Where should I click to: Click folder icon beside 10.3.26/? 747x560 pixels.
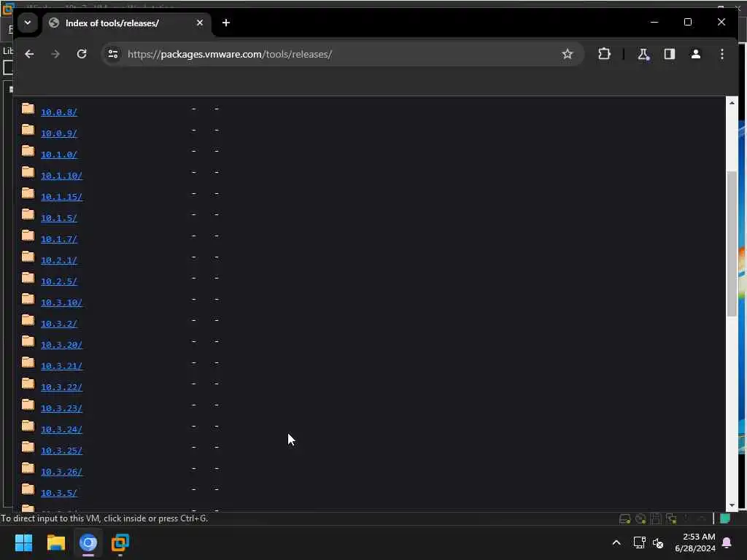coord(28,468)
